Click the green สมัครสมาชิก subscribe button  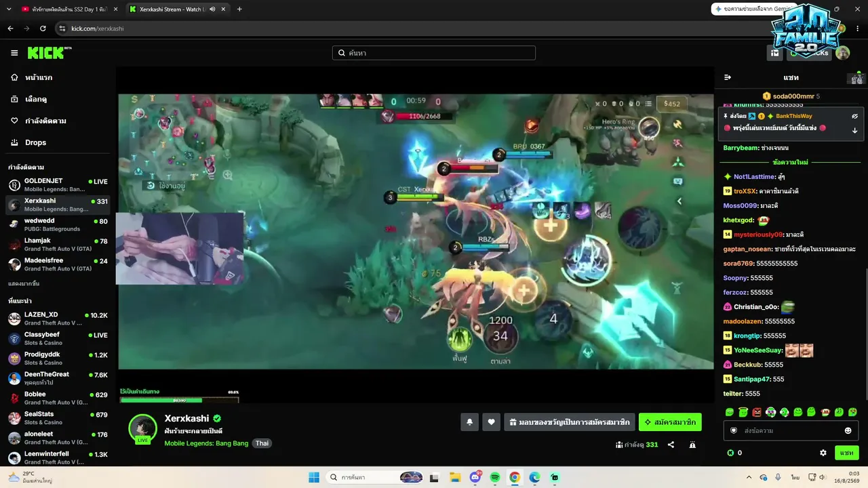(x=670, y=422)
